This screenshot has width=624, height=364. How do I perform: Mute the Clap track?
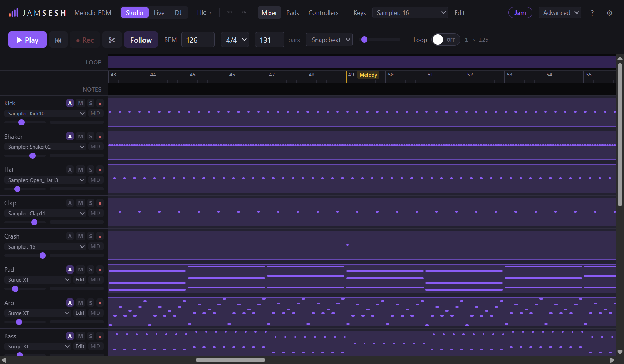pyautogui.click(x=80, y=203)
